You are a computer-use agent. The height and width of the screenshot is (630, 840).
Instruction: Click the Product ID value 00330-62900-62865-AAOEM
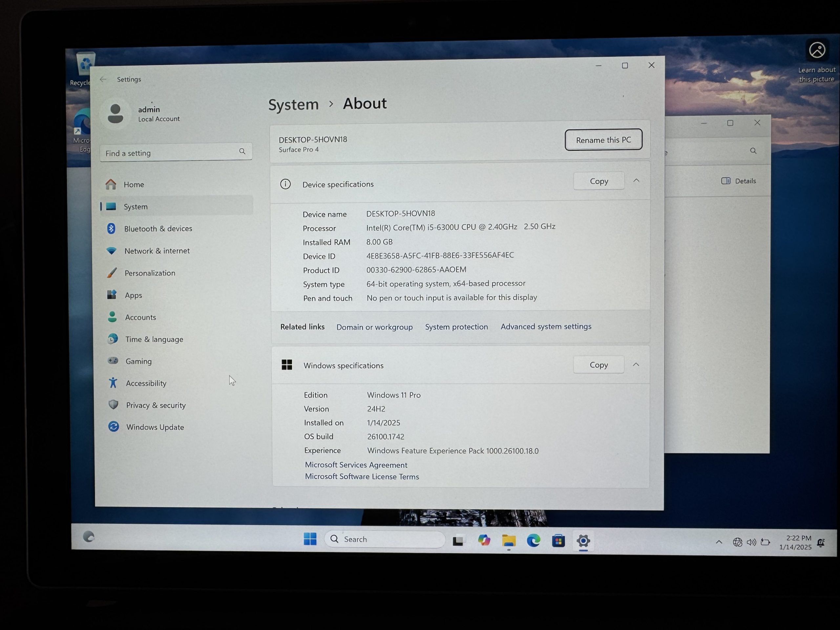[x=416, y=270]
